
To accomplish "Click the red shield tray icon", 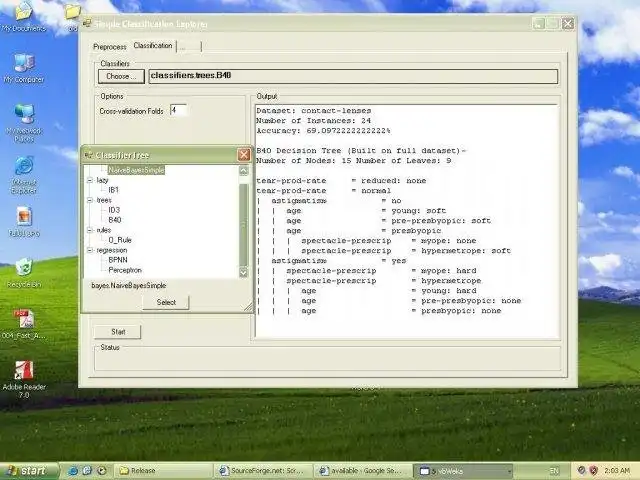I will [593, 471].
